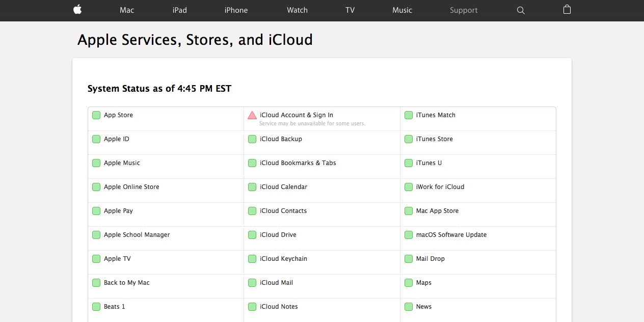Click the Apple logo in navigation bar
The width and height of the screenshot is (644, 322).
pyautogui.click(x=77, y=10)
